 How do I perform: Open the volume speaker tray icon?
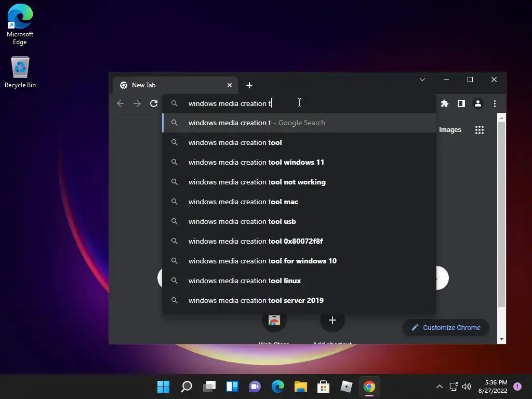click(467, 387)
